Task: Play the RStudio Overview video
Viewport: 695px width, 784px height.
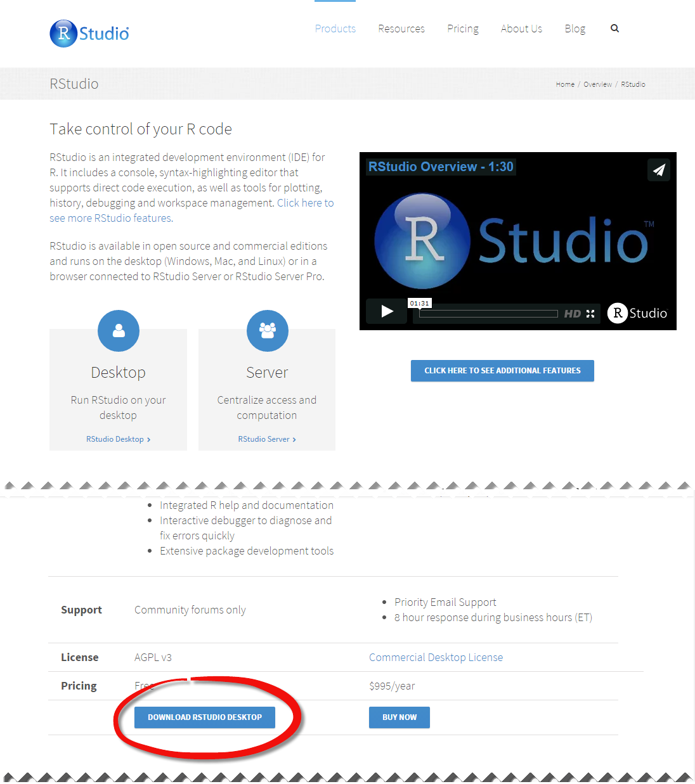Action: [x=386, y=311]
